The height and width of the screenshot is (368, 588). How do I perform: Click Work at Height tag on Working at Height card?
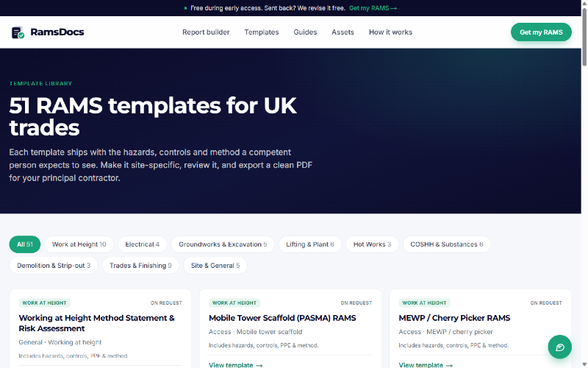[44, 303]
